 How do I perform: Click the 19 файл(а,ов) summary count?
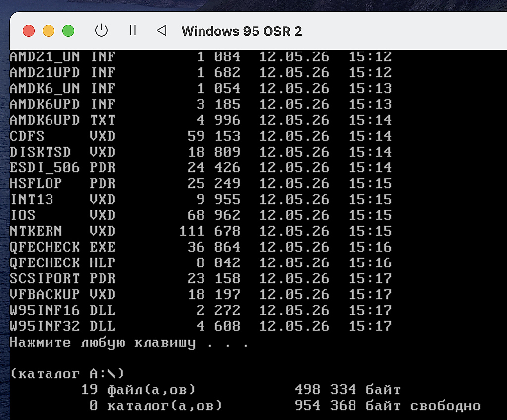(139, 390)
